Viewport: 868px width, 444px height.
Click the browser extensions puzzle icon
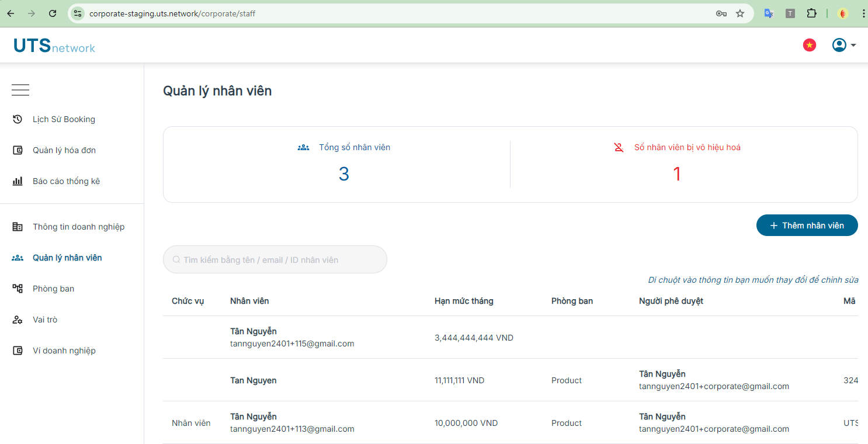click(x=811, y=13)
